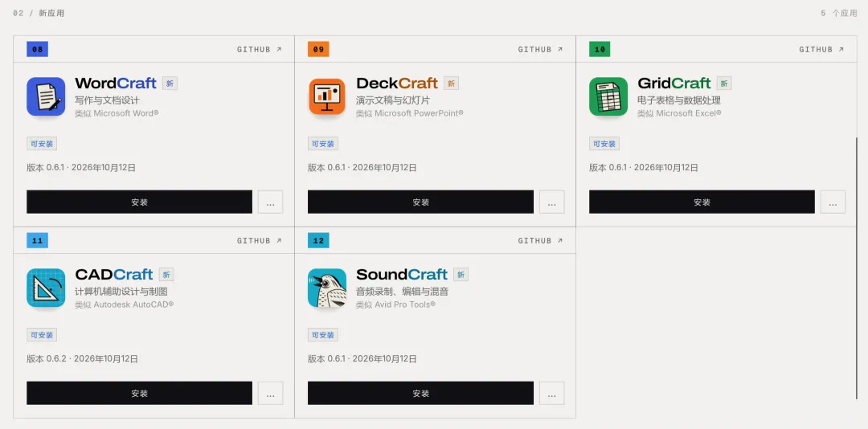The height and width of the screenshot is (429, 868).
Task: Click the 音频录制、编辑与混音 description
Action: point(403,292)
